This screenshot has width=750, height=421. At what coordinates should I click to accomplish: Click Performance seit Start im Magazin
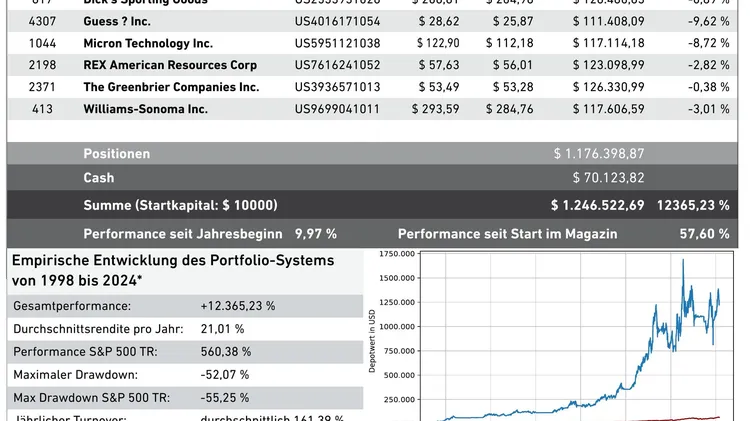(x=507, y=234)
